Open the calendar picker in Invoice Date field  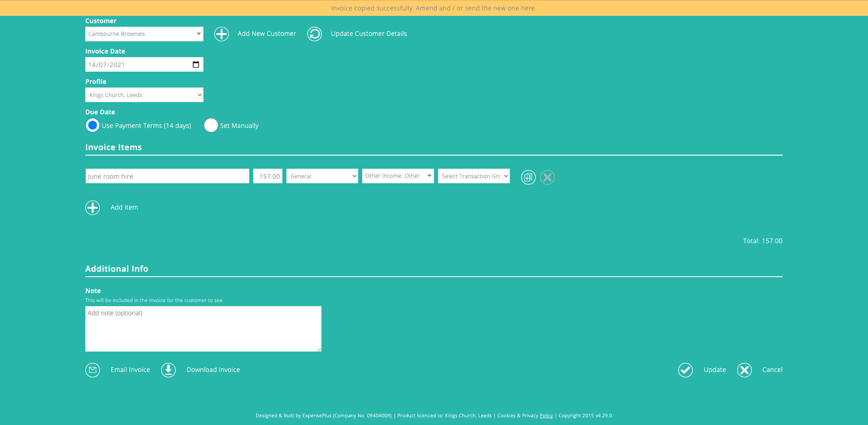pos(195,64)
